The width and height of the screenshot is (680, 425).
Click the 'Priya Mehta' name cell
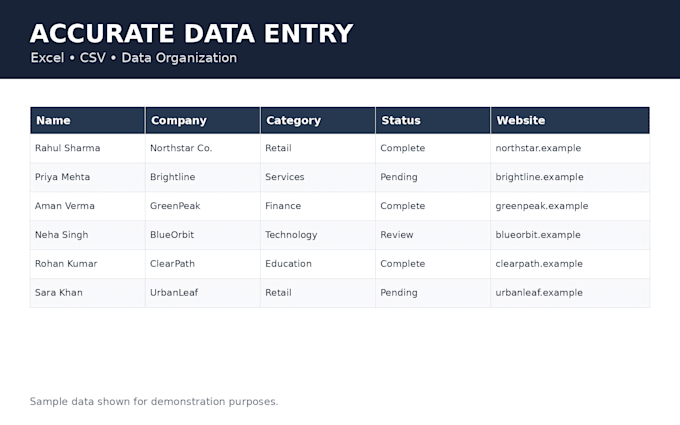tap(88, 177)
